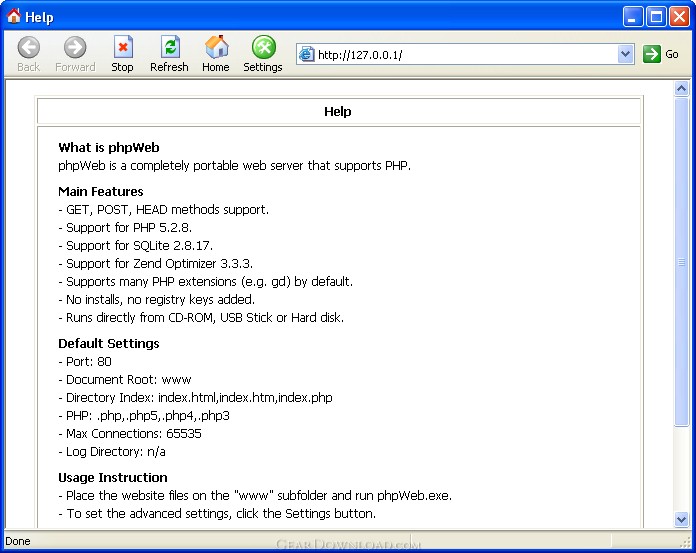Click 'Support for SQLite 2.8.17.' line
Screen dimensions: 696x553
pos(135,245)
